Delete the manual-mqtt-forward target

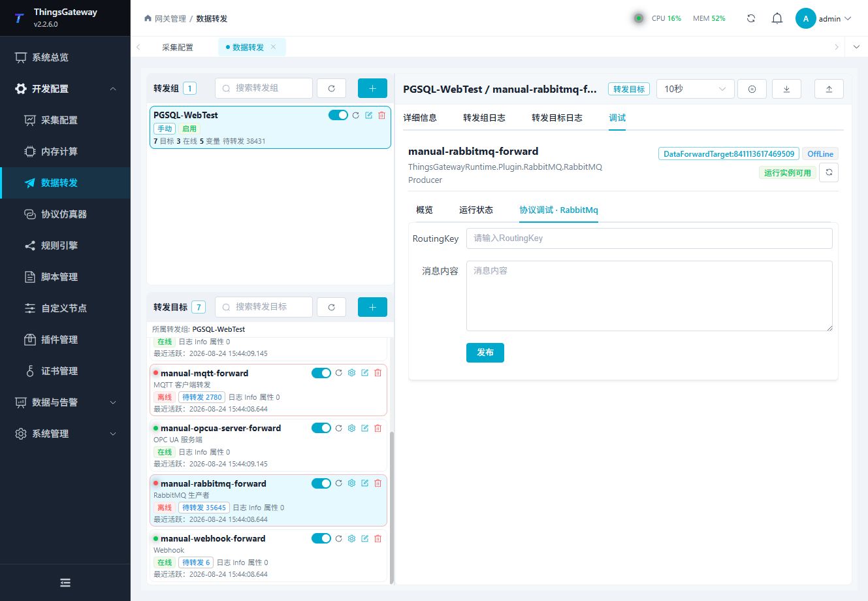(x=378, y=373)
